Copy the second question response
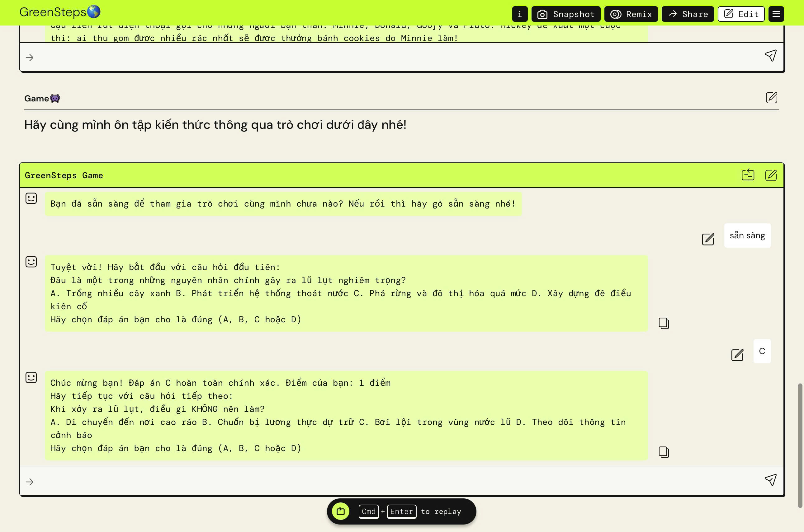The width and height of the screenshot is (804, 532). (x=664, y=452)
